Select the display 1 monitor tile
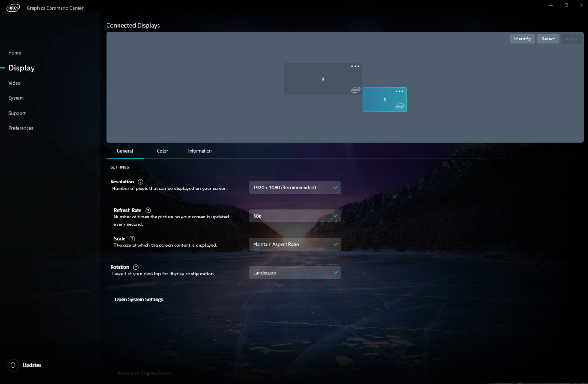The width and height of the screenshot is (588, 384). (385, 99)
